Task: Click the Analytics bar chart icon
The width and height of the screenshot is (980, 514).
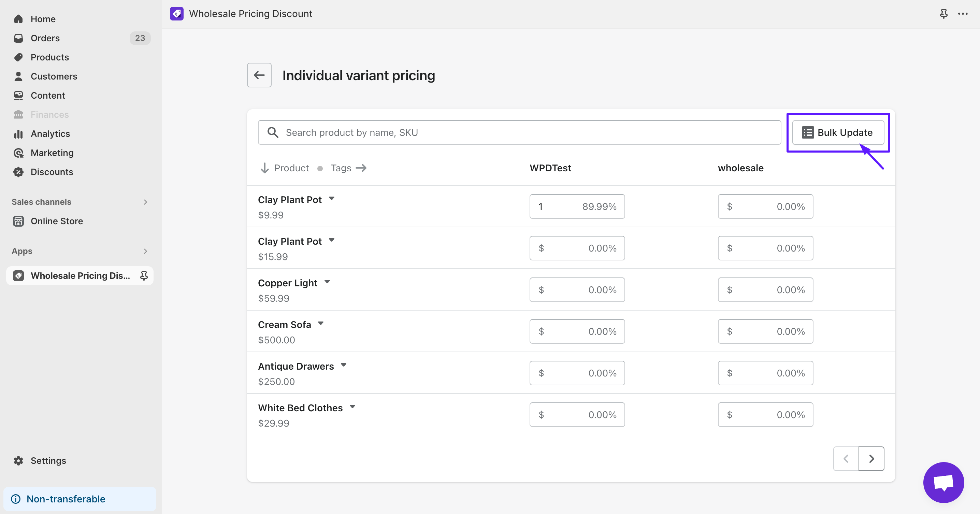Action: pos(18,133)
